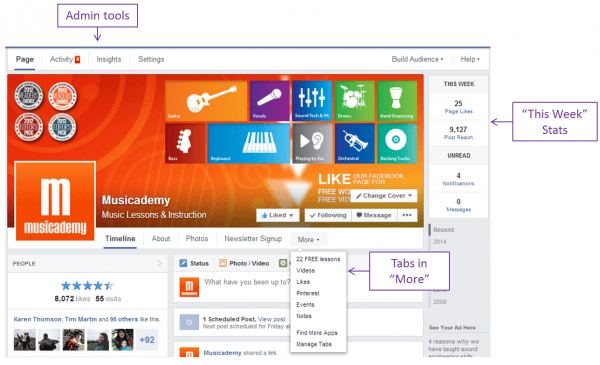Viewport: 600px width, 365px height.
Task: Click the Drums tile icon
Action: click(x=354, y=101)
